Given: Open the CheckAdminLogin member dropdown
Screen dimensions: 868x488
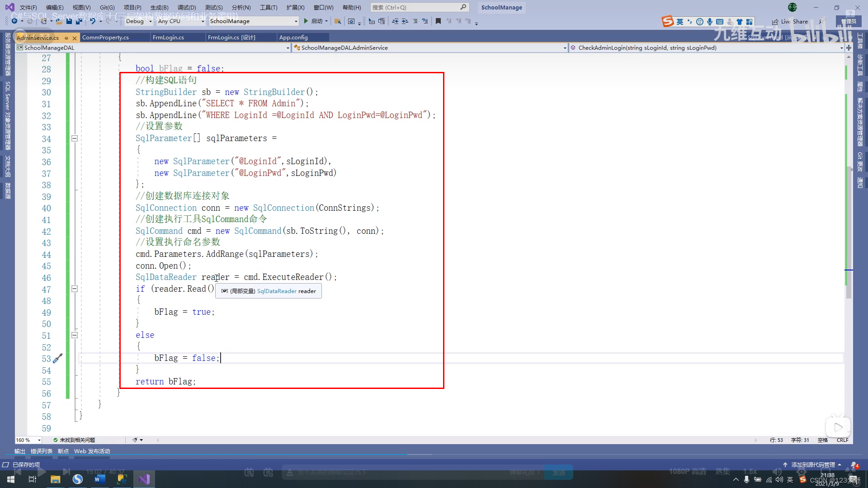Looking at the screenshot, I should (x=707, y=47).
